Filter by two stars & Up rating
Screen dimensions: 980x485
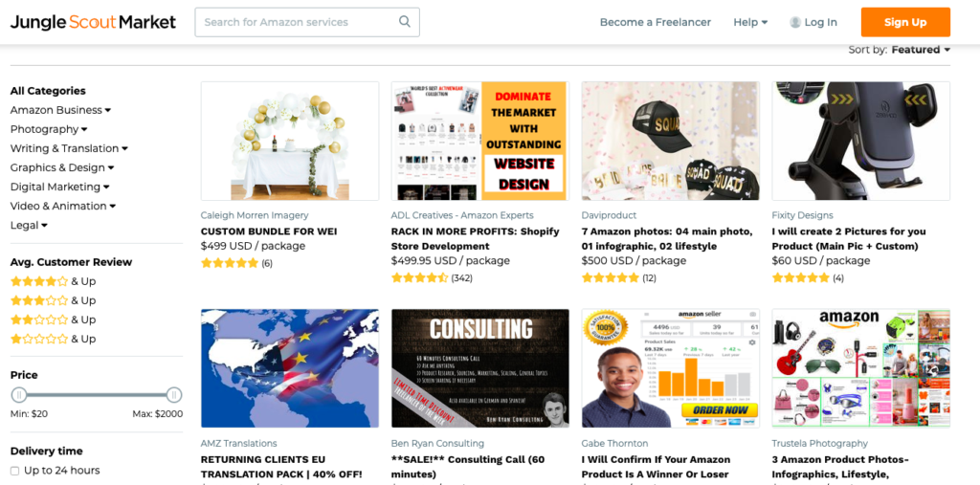(x=54, y=320)
